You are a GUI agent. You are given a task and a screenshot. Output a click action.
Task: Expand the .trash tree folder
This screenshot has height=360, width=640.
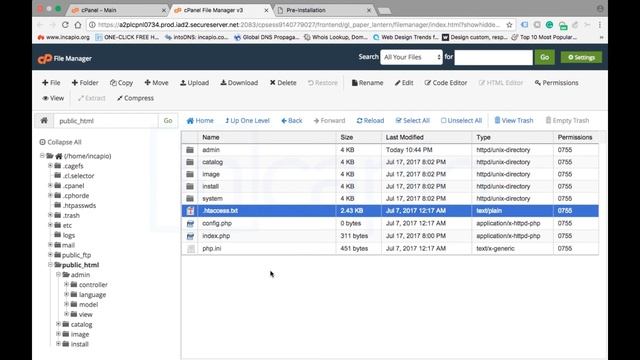[x=50, y=215]
